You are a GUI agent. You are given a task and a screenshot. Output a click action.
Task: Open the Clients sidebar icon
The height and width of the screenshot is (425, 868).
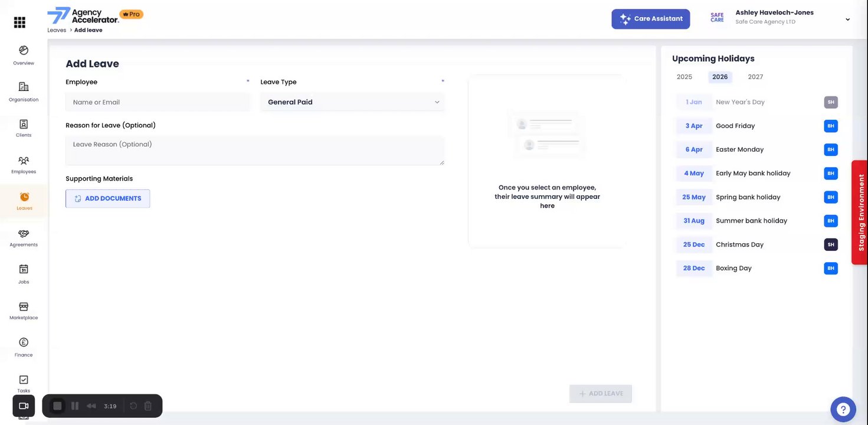[24, 125]
